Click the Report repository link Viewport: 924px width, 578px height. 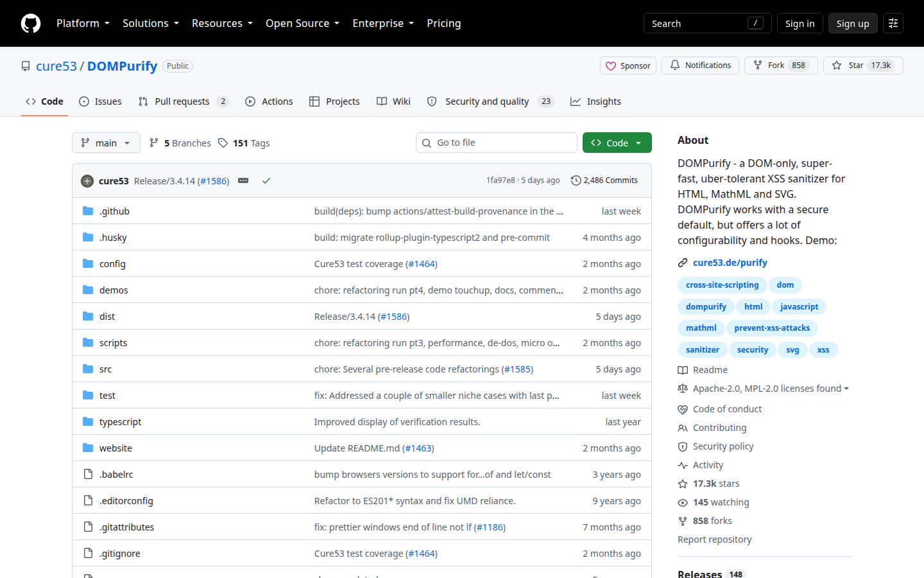pyautogui.click(x=715, y=539)
